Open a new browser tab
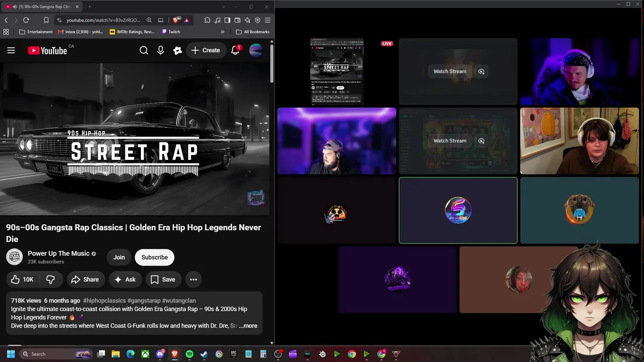Viewport: 644px width, 362px height. (89, 7)
